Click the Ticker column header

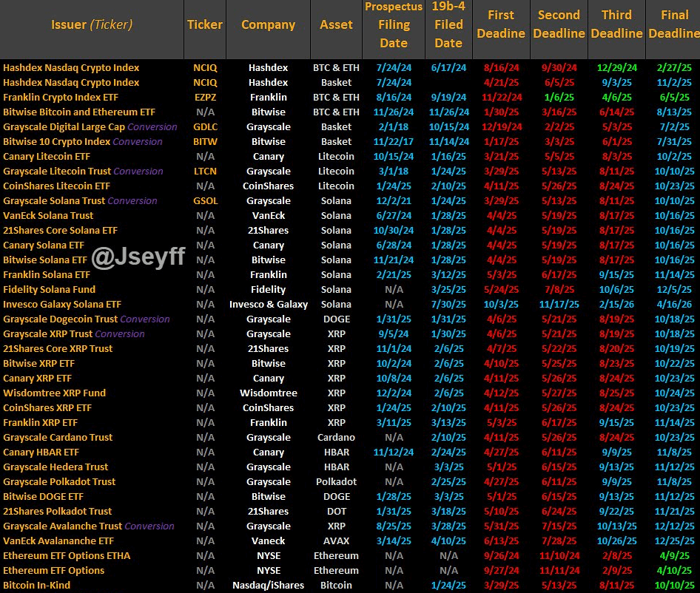pos(205,24)
